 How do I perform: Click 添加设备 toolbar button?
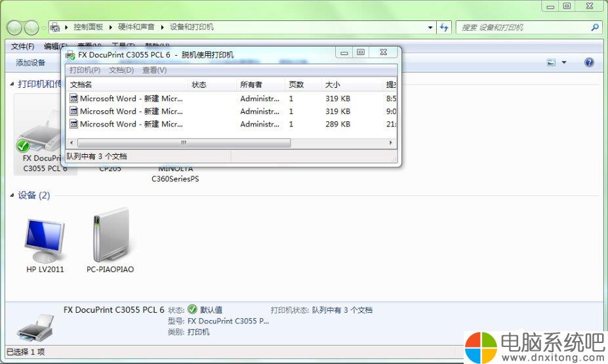[30, 62]
